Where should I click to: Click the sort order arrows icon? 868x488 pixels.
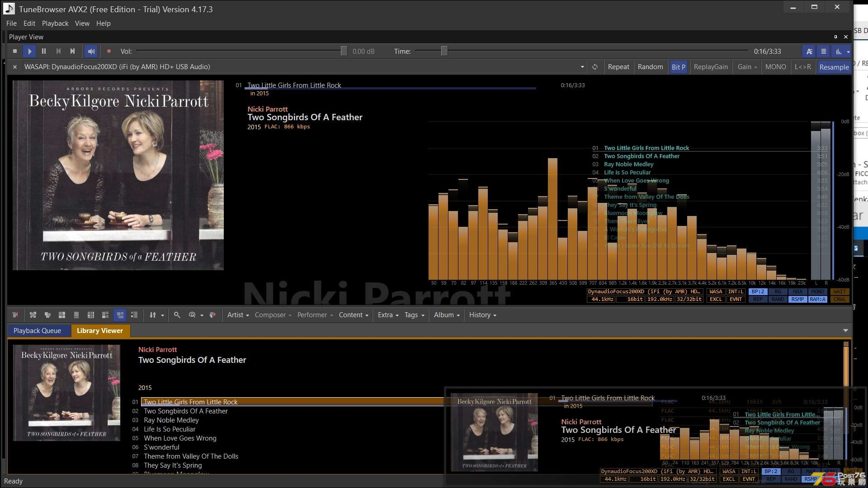tap(153, 315)
